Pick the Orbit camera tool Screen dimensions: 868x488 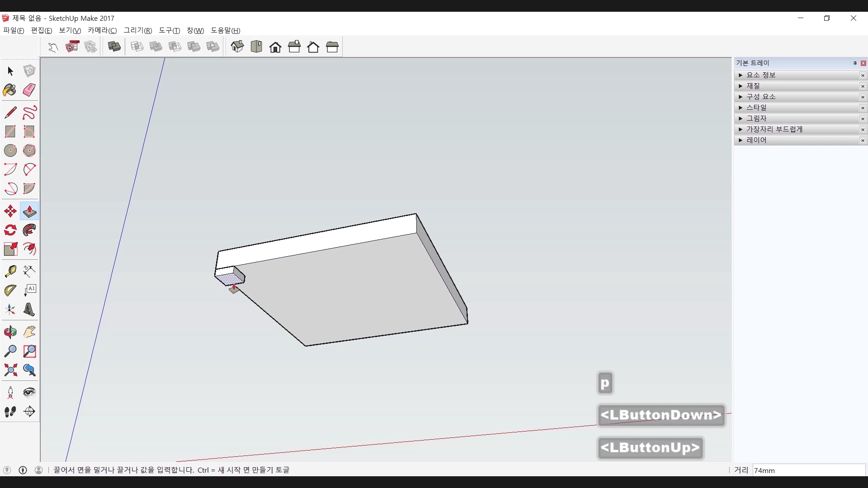tap(10, 332)
